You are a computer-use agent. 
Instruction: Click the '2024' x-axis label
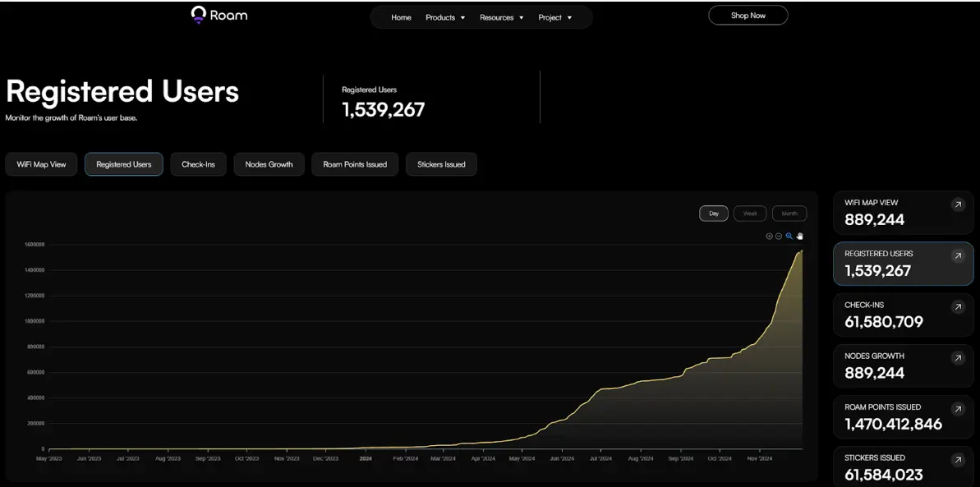point(366,458)
